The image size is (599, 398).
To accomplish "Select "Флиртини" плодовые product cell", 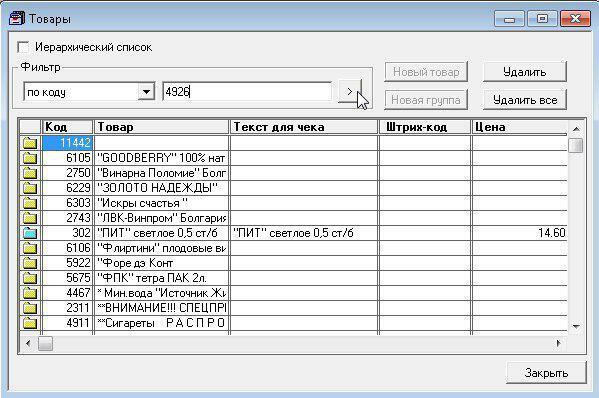I will click(161, 248).
